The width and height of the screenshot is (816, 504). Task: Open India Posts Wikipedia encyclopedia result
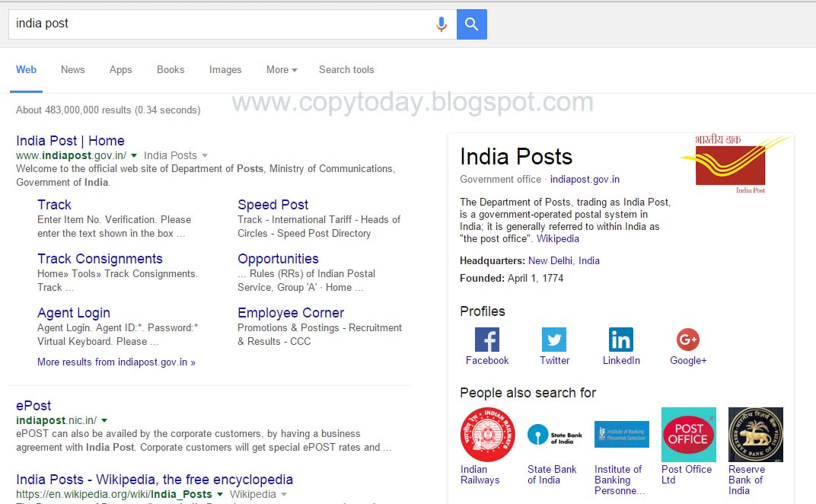tap(154, 480)
